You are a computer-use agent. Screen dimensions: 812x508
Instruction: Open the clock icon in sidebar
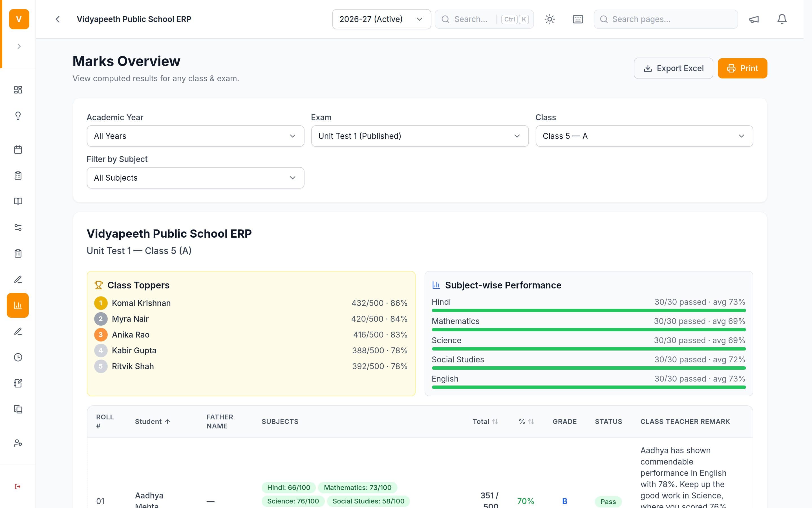[x=18, y=357]
